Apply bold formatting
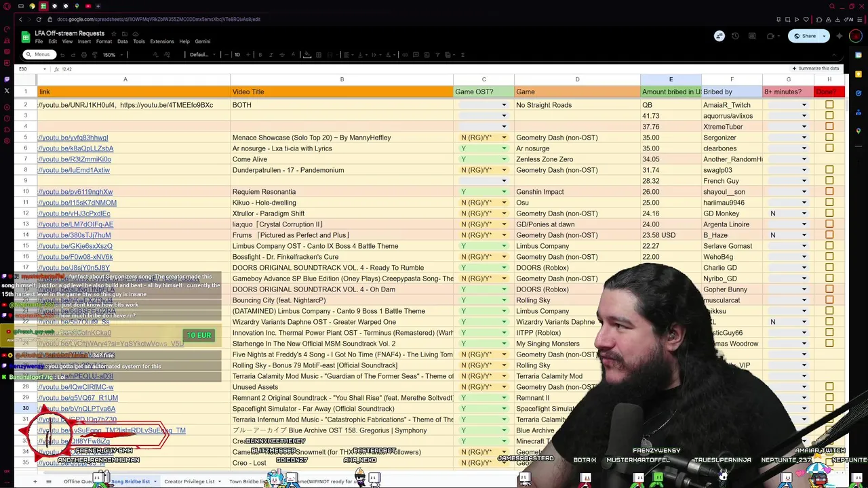This screenshot has width=868, height=488. click(260, 55)
